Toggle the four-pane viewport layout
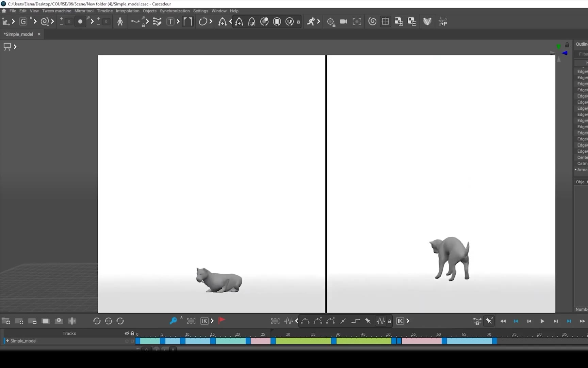 (x=386, y=22)
